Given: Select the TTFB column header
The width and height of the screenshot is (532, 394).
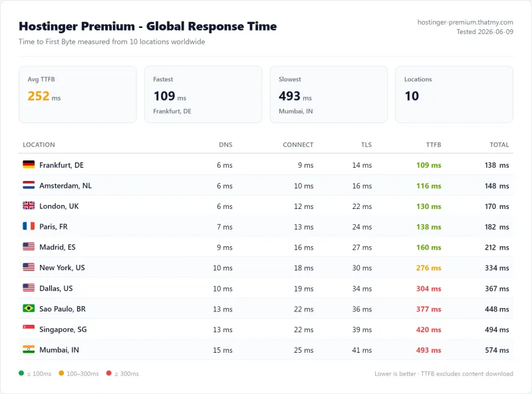Looking at the screenshot, I should point(434,144).
